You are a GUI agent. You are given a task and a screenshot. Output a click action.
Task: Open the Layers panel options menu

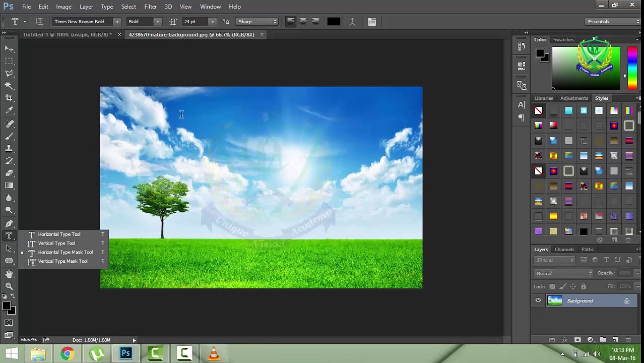[x=638, y=250]
